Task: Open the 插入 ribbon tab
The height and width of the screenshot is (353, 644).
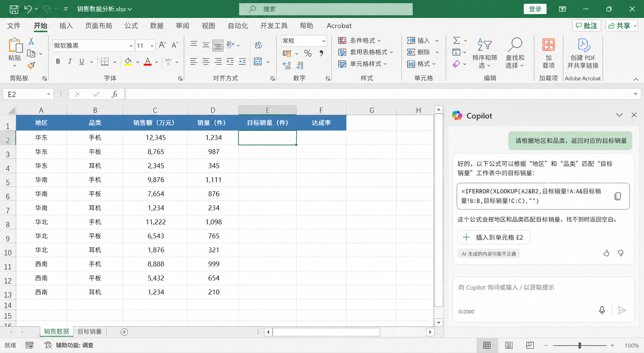Action: [66, 26]
